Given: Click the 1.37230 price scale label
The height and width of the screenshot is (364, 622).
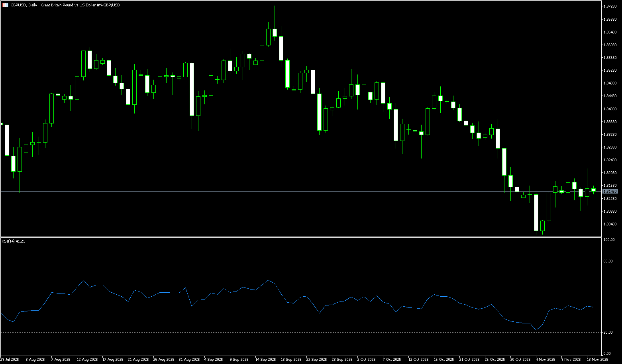Looking at the screenshot, I should pos(610,6).
